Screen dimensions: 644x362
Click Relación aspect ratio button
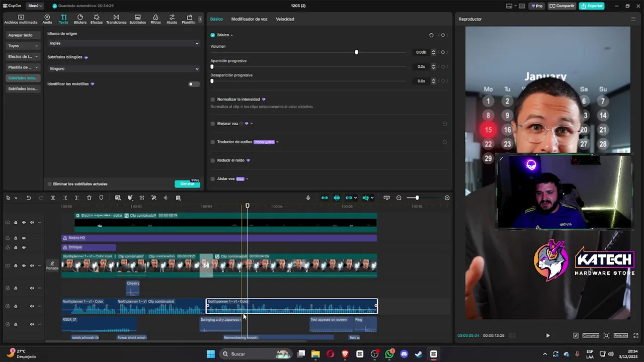620,335
